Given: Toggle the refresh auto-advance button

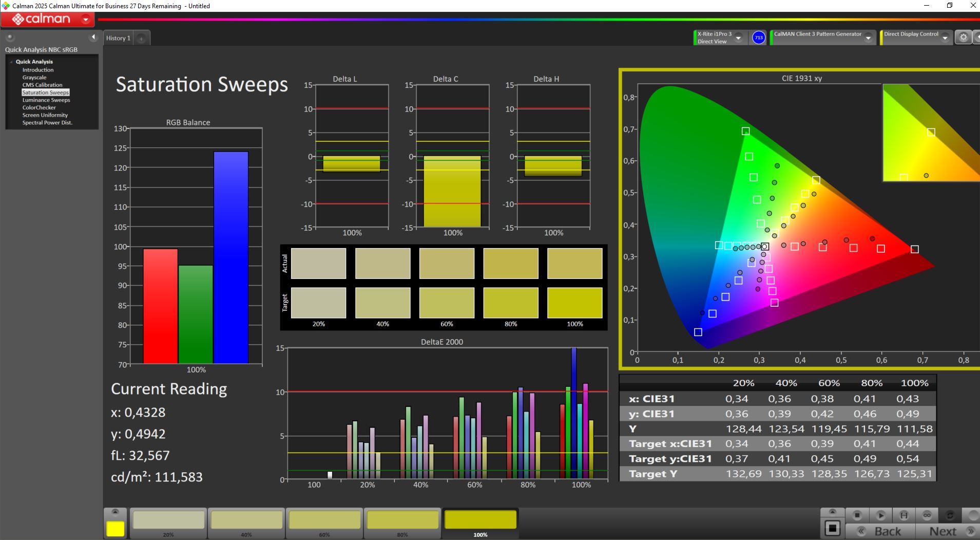Looking at the screenshot, I should [950, 515].
